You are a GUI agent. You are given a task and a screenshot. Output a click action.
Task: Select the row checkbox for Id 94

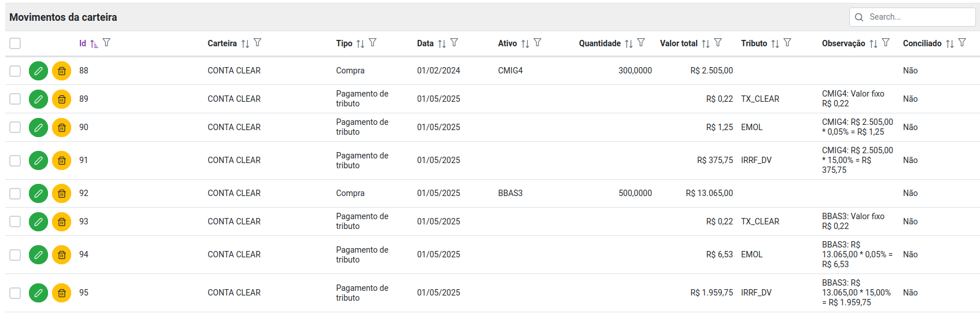pos(15,254)
